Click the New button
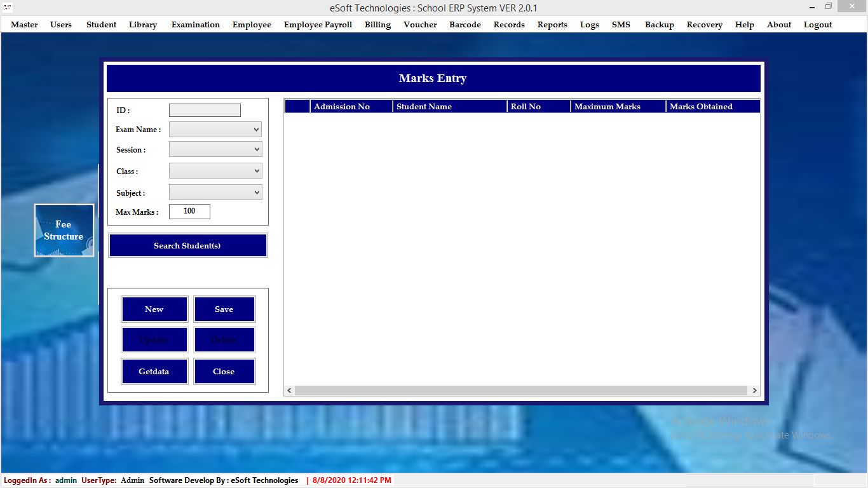The width and height of the screenshot is (868, 488). (154, 309)
